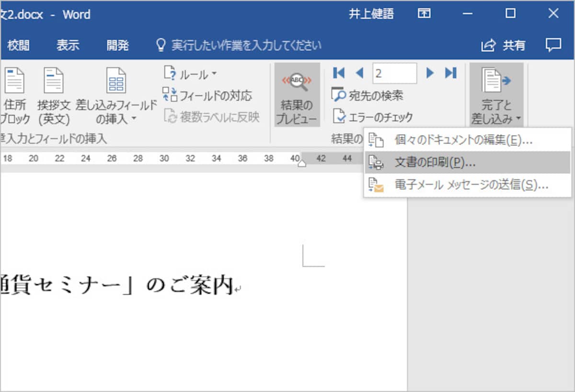The height and width of the screenshot is (392, 575).
Task: Click 宛先の検索 find recipient
Action: (x=368, y=95)
